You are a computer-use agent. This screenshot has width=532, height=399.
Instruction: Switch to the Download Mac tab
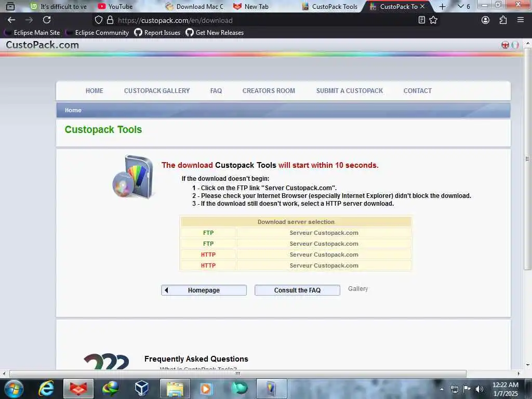click(195, 6)
